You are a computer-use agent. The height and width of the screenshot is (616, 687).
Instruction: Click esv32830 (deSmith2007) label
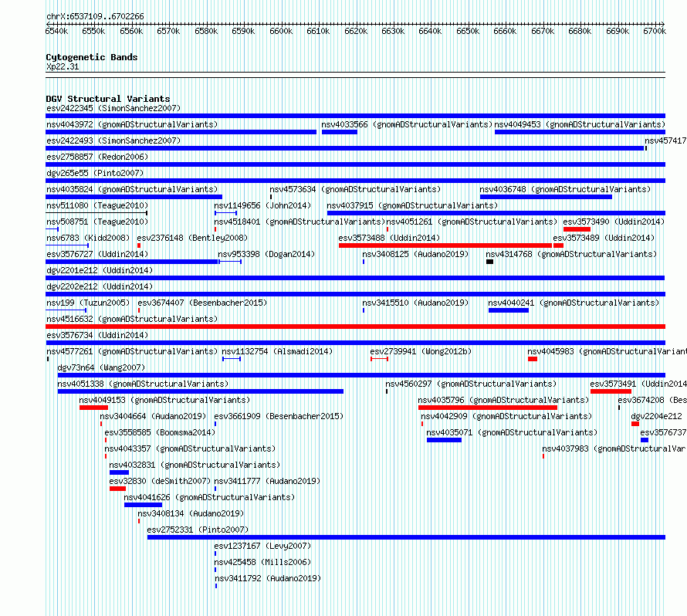click(160, 481)
